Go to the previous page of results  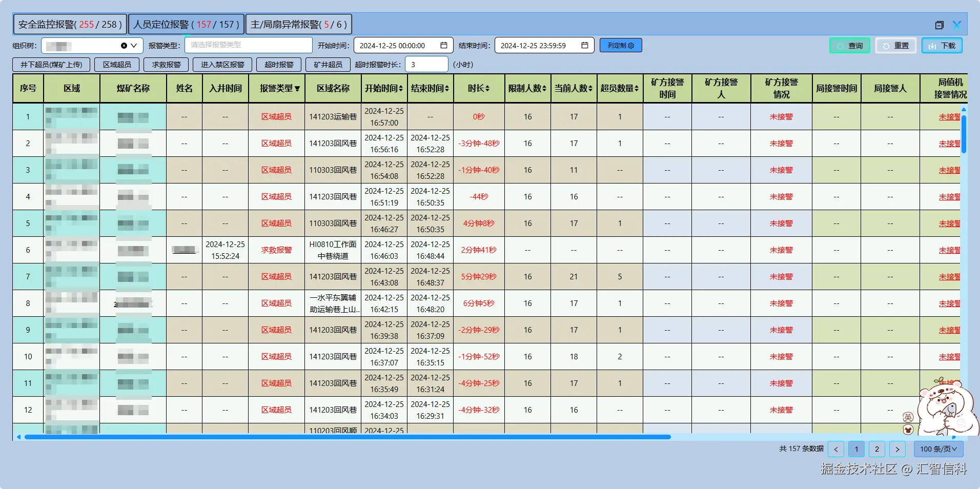pyautogui.click(x=836, y=450)
